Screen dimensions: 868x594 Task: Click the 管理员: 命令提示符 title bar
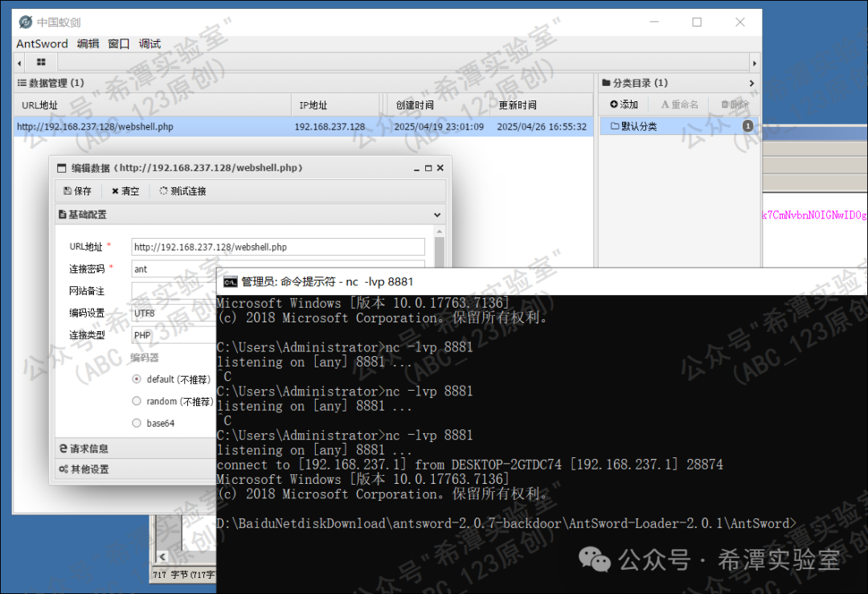pyautogui.click(x=542, y=282)
